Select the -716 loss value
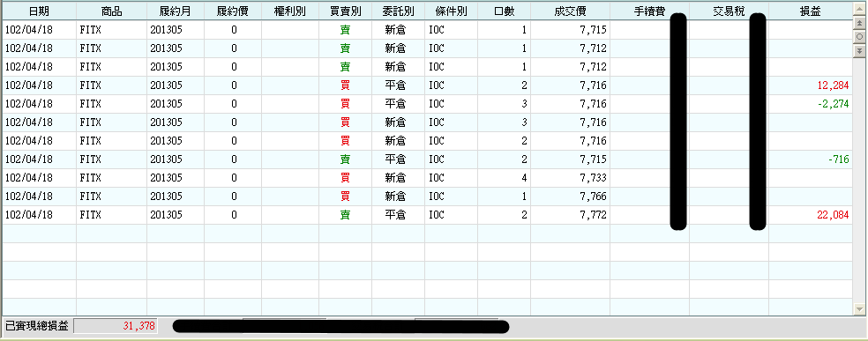Viewport: 868px width, 341px height. click(839, 159)
